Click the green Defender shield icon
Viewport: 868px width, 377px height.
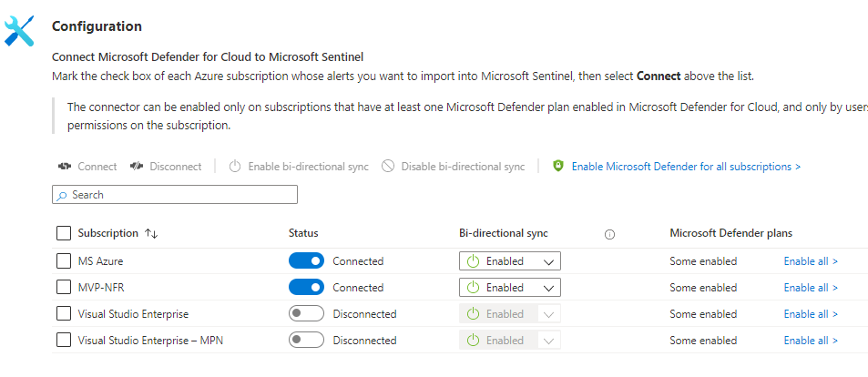(x=558, y=167)
